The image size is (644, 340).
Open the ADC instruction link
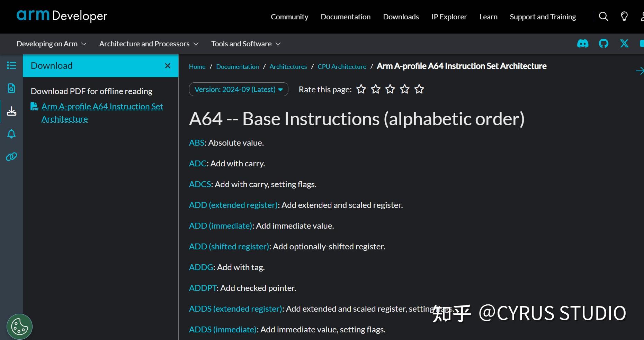pyautogui.click(x=197, y=163)
